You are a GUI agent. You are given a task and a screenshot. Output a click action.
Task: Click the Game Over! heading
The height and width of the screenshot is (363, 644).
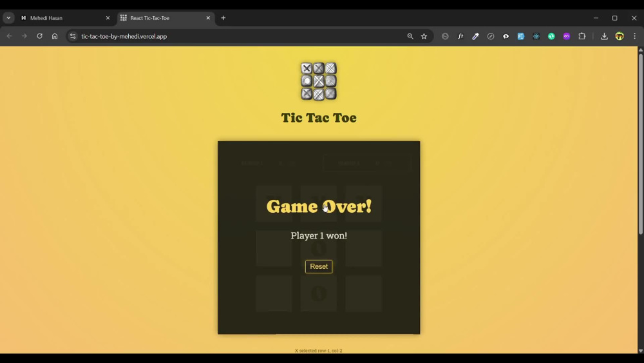click(319, 206)
